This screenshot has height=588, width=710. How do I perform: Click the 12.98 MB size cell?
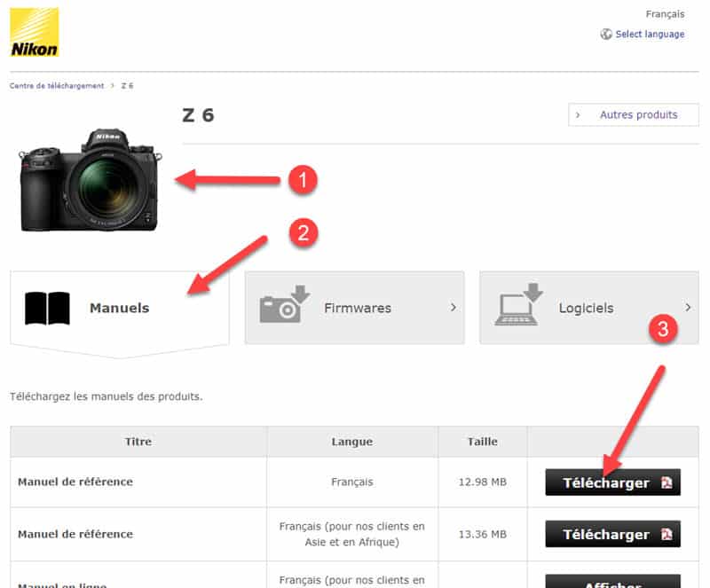(483, 482)
